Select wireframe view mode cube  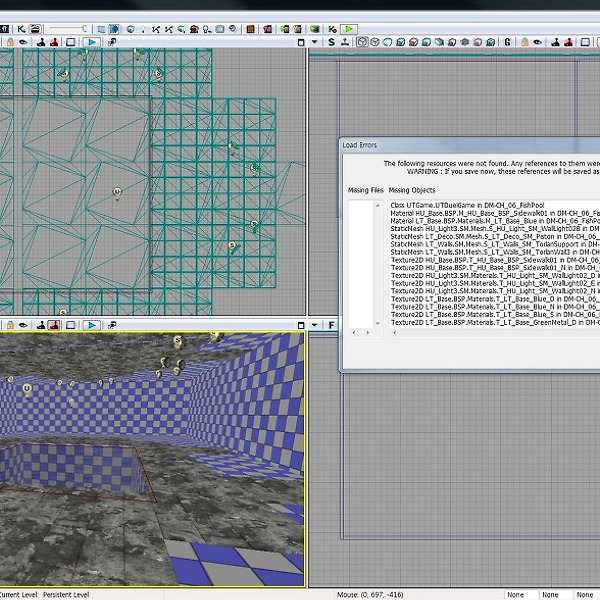coord(375,42)
